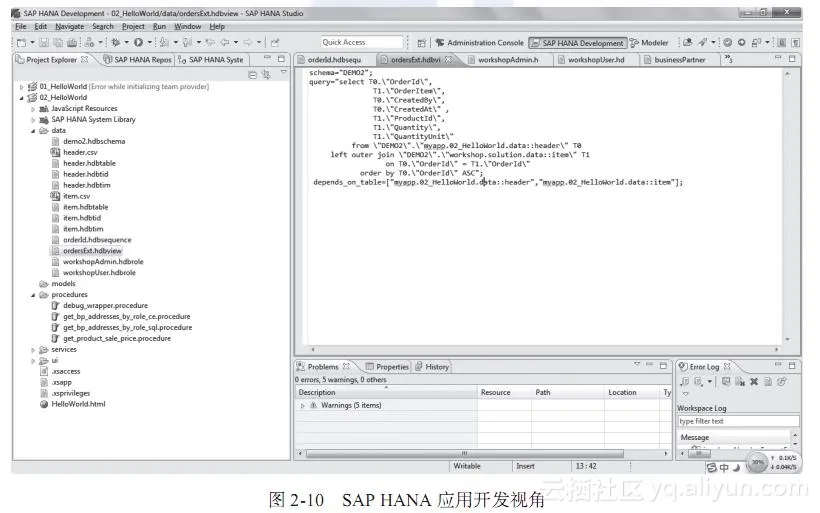The width and height of the screenshot is (820, 513).
Task: Switch to the History tab
Action: (x=432, y=367)
